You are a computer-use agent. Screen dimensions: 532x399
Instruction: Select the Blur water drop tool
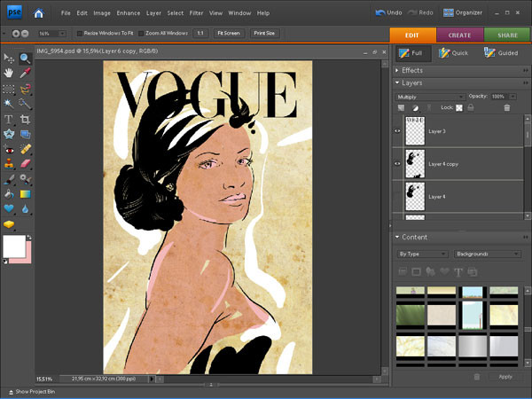25,208
